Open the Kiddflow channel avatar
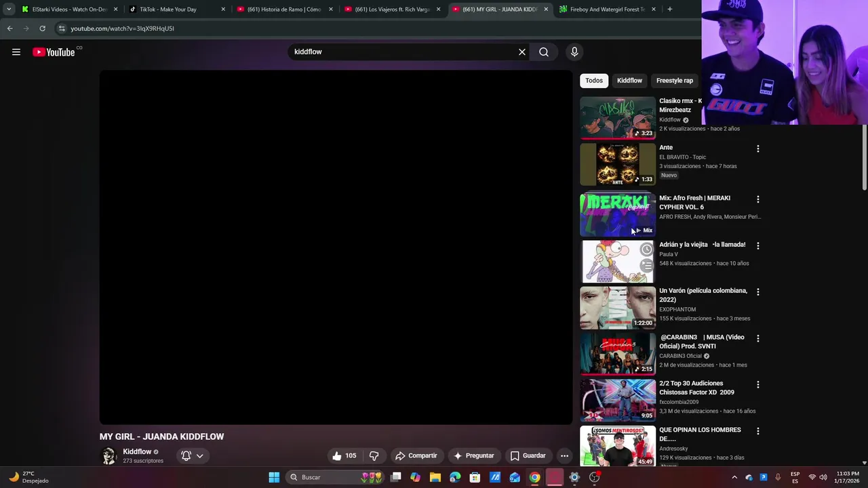The height and width of the screenshot is (488, 868). tap(109, 455)
